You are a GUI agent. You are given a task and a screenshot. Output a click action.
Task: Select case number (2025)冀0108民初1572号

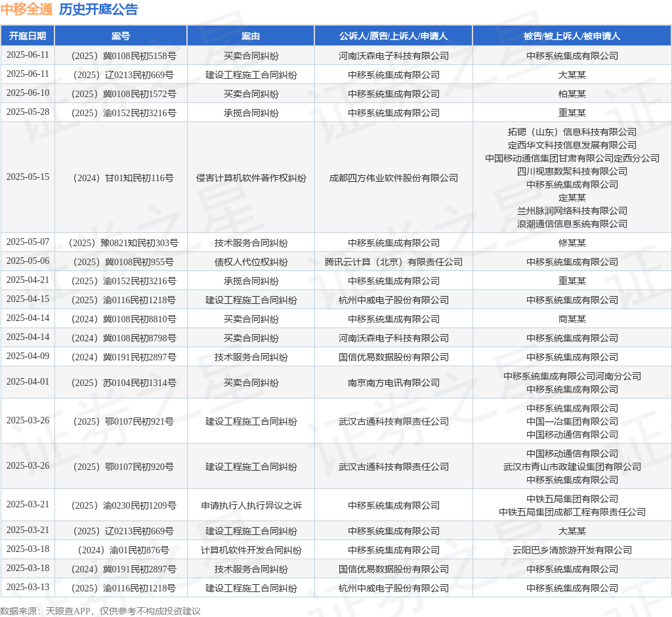point(123,95)
